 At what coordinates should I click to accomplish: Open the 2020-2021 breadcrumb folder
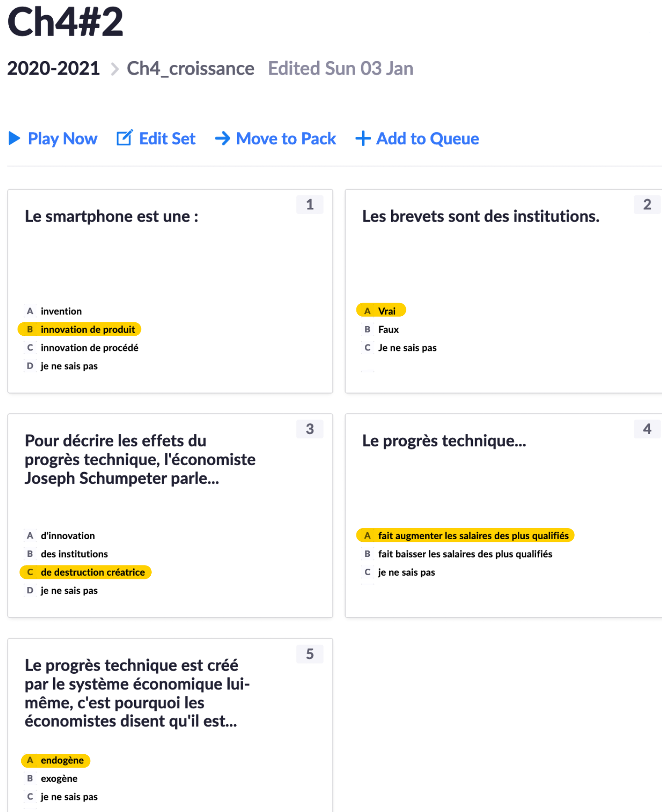53,68
